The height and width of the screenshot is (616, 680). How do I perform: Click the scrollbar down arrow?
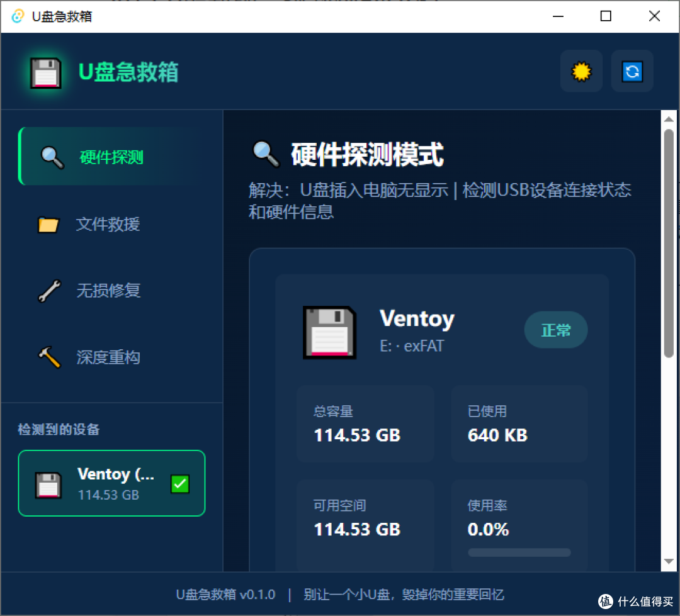[669, 562]
